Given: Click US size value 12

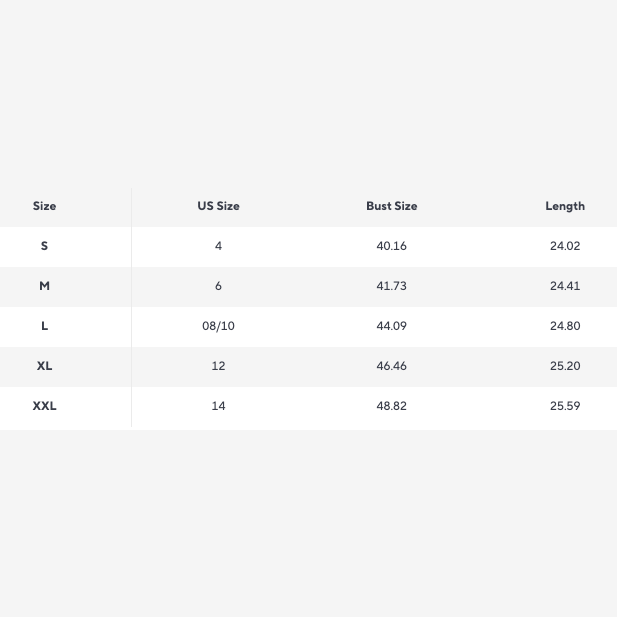Looking at the screenshot, I should pos(218,366).
